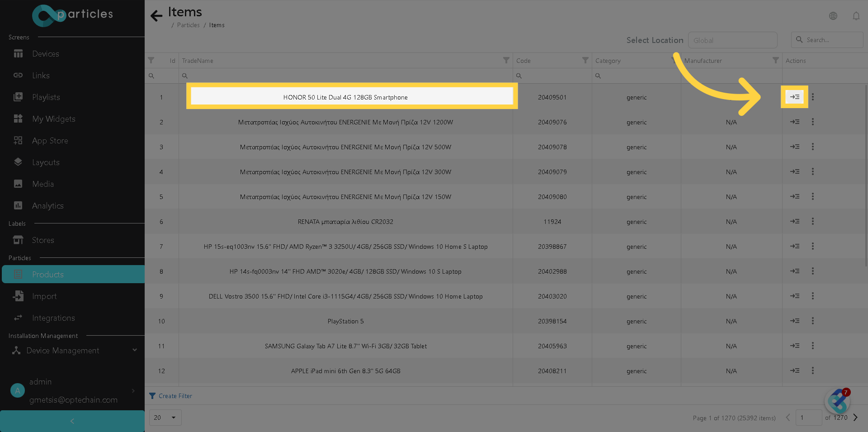Go back using the arrow beside Items

156,16
